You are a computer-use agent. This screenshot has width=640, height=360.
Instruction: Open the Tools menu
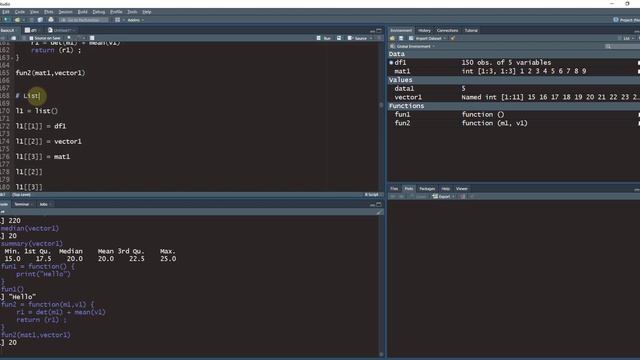coord(132,12)
